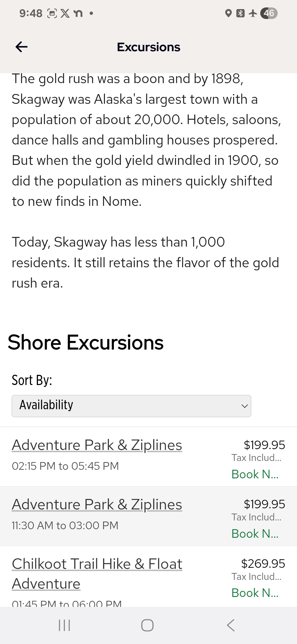Image resolution: width=297 pixels, height=644 pixels.
Task: Book the Chilkoot Trail Hike excursion
Action: tap(255, 593)
